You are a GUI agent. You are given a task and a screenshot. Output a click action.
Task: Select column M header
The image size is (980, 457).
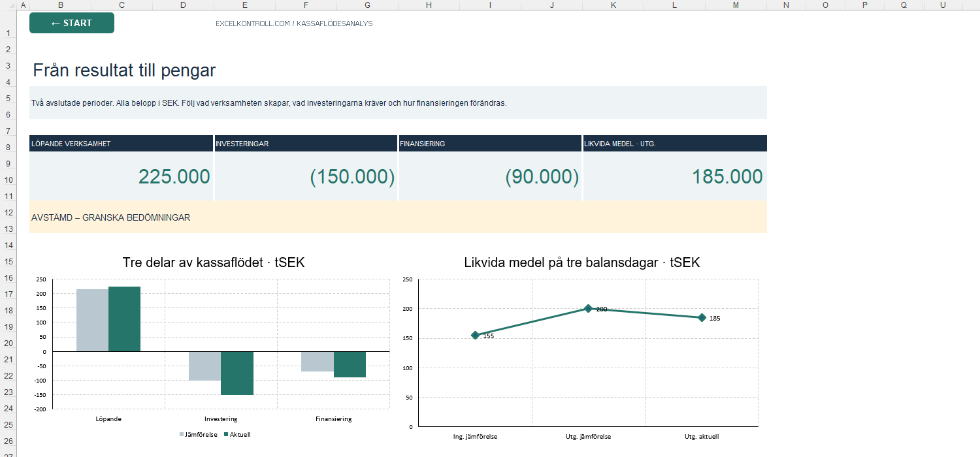(736, 5)
